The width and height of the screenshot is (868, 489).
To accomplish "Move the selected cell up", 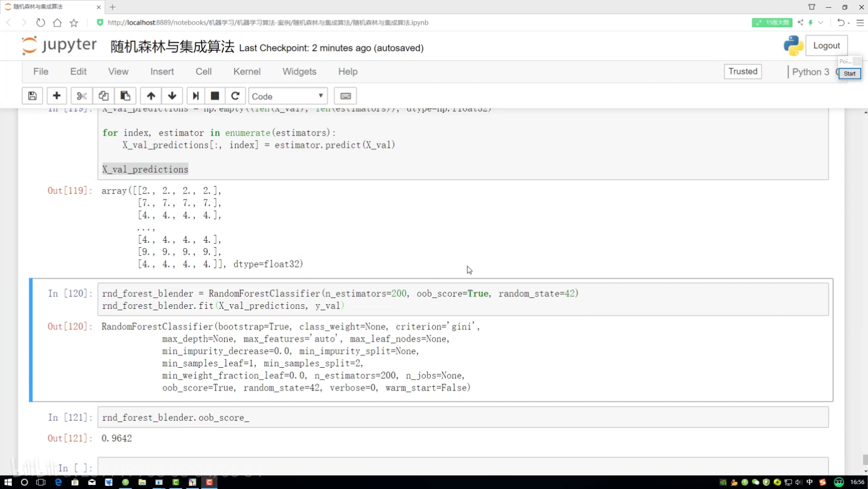I will point(151,96).
